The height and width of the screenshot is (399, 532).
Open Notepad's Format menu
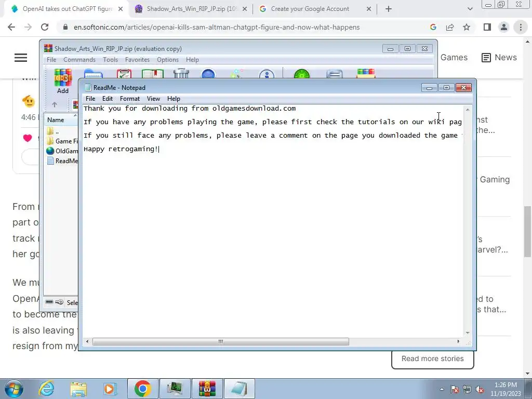click(x=129, y=99)
